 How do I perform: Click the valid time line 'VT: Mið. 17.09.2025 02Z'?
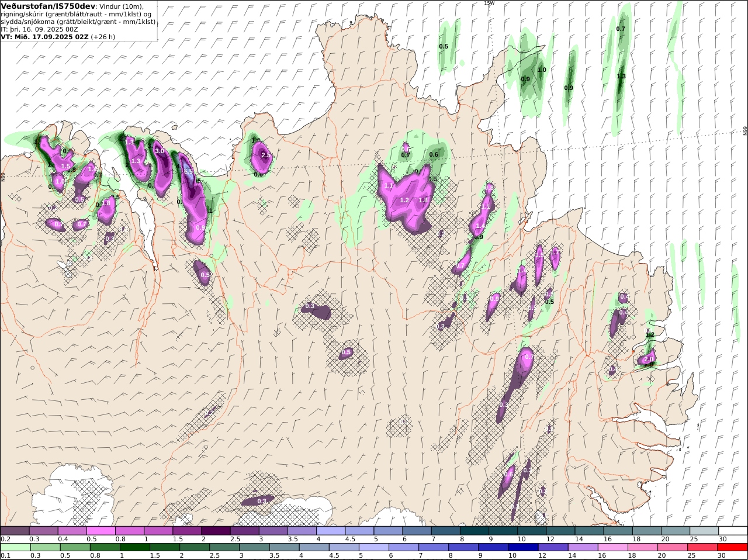tap(45, 36)
